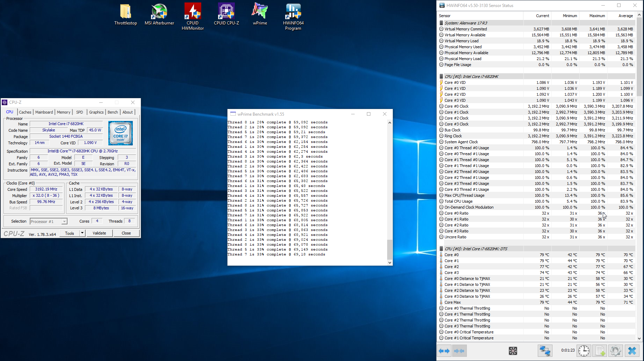Switch to the Mainboard tab in CPU-Z
The image size is (644, 361).
[44, 112]
